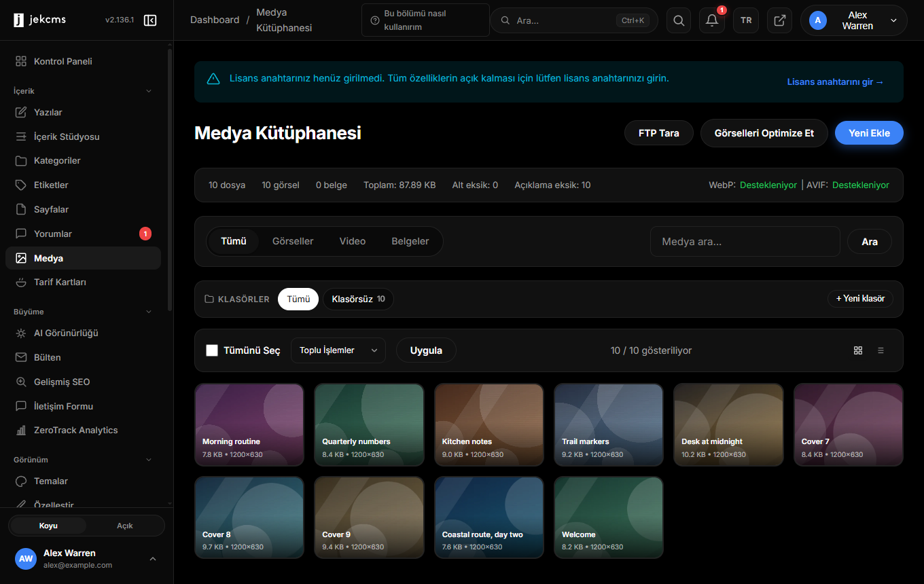Click the Yorumlar speech bubble icon
Viewport: 924px width, 584px height.
coord(21,234)
